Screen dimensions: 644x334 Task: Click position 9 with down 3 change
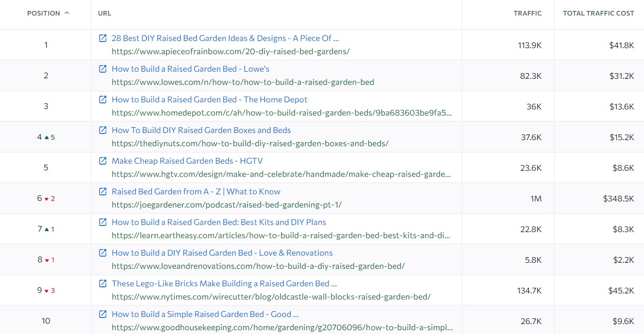coord(46,291)
